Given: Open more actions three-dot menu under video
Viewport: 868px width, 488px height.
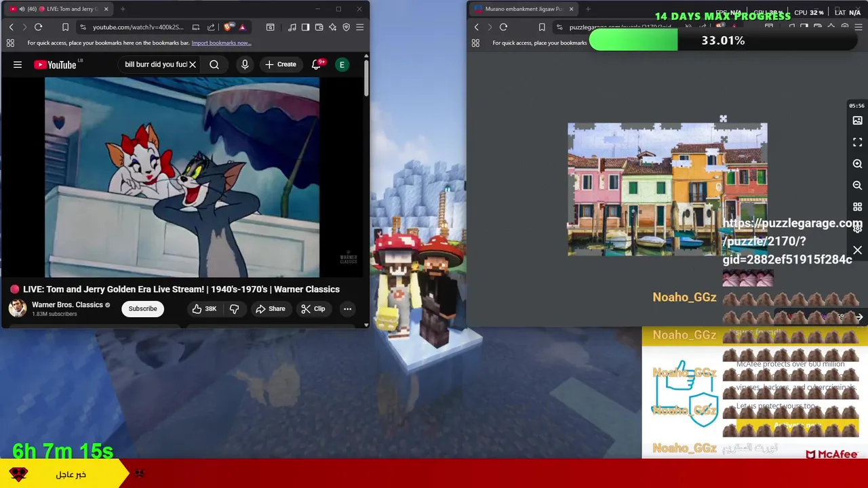Looking at the screenshot, I should coord(347,308).
